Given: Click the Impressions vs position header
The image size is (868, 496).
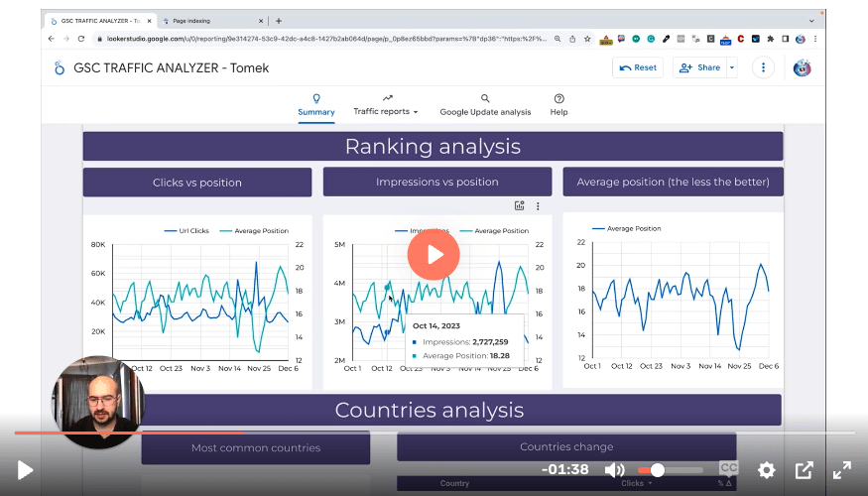Looking at the screenshot, I should (x=437, y=182).
